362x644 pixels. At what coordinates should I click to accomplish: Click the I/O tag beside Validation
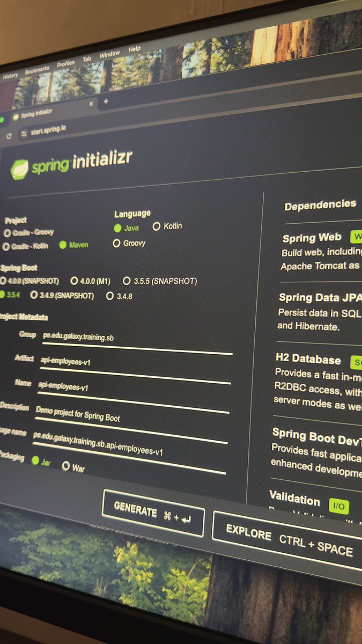coord(338,506)
